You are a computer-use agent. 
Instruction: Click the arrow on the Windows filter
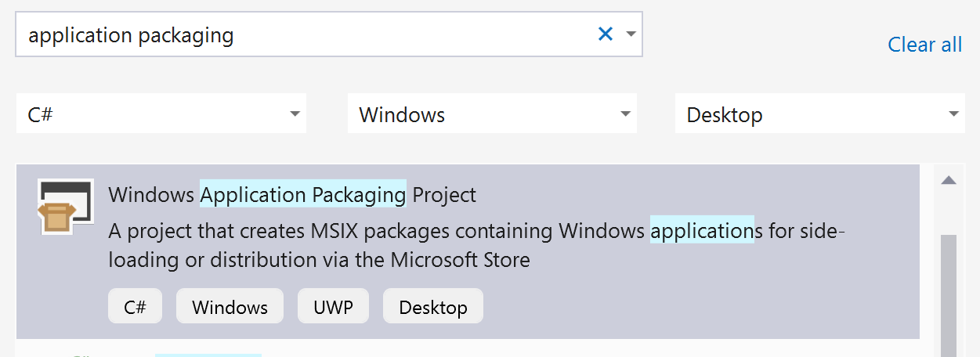tap(625, 114)
